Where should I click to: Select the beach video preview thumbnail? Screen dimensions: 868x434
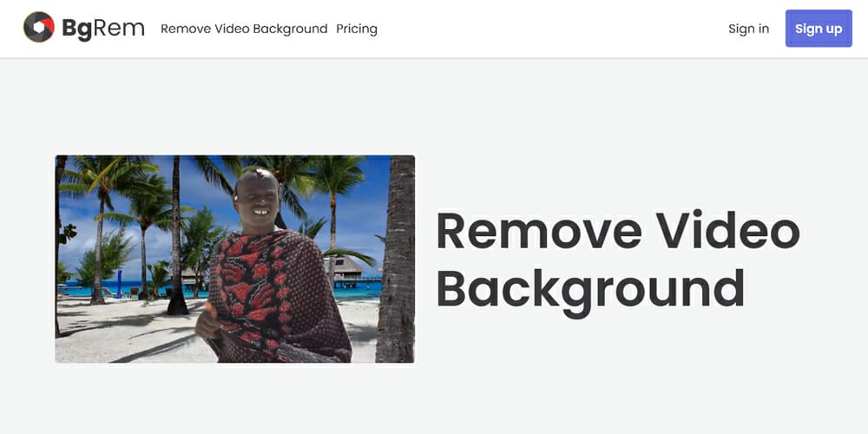pyautogui.click(x=234, y=259)
